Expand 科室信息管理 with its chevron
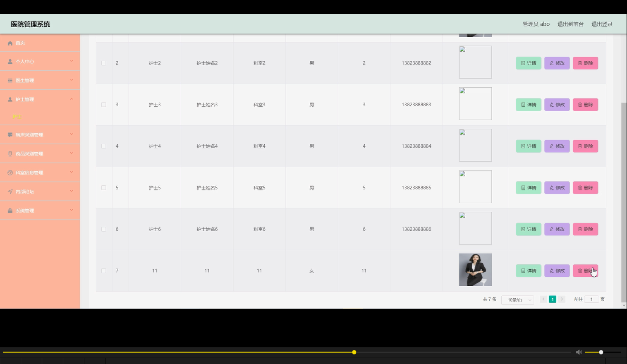 coord(72,172)
